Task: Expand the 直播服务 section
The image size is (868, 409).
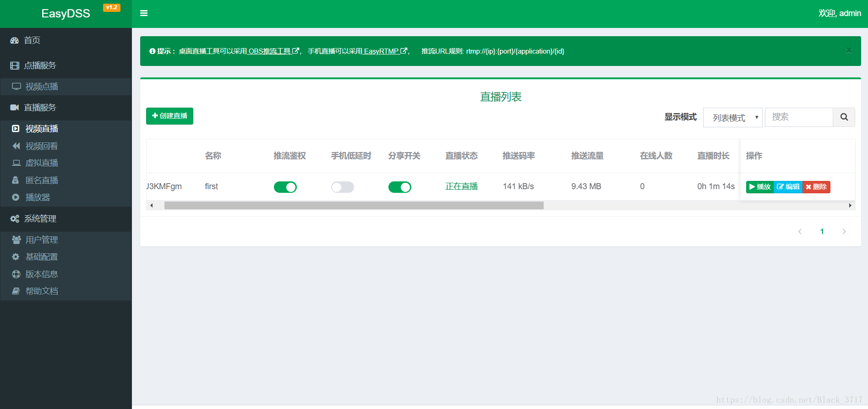Action: [x=66, y=108]
